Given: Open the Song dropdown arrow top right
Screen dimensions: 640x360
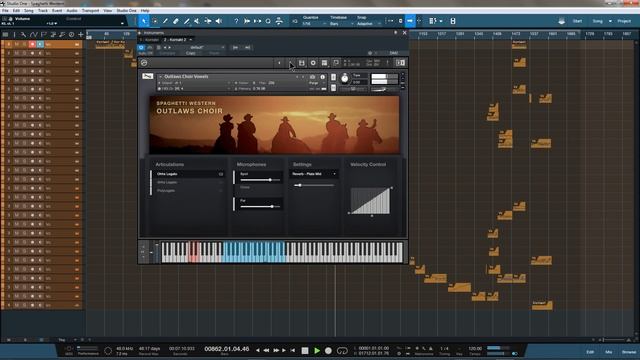Looking at the screenshot, I should click(610, 21).
